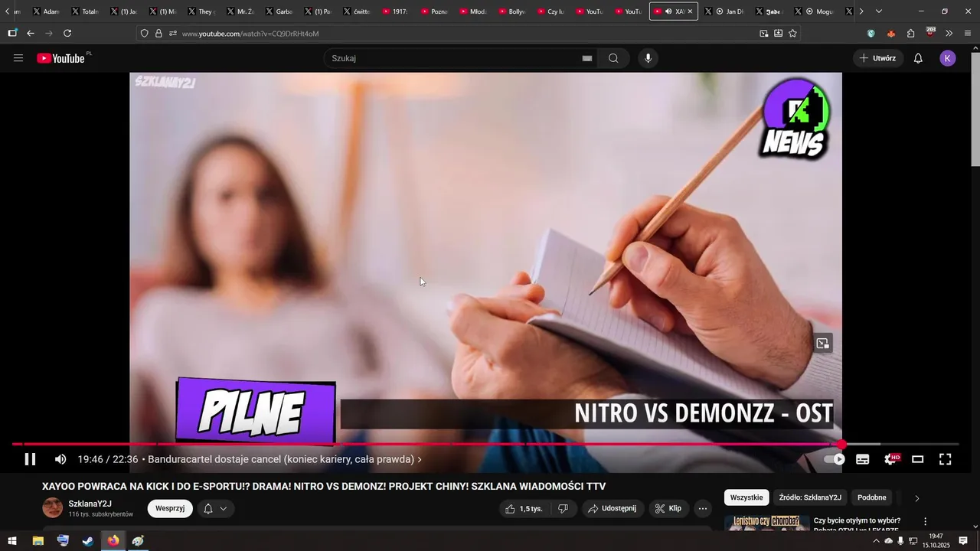
Task: Open Firefox application hamburger menu
Action: click(x=969, y=33)
